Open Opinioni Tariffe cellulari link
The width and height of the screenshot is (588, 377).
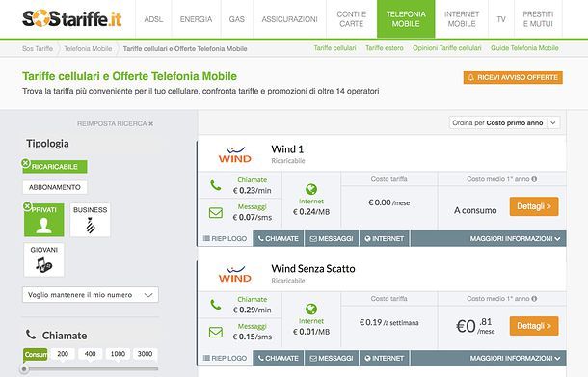(x=446, y=48)
